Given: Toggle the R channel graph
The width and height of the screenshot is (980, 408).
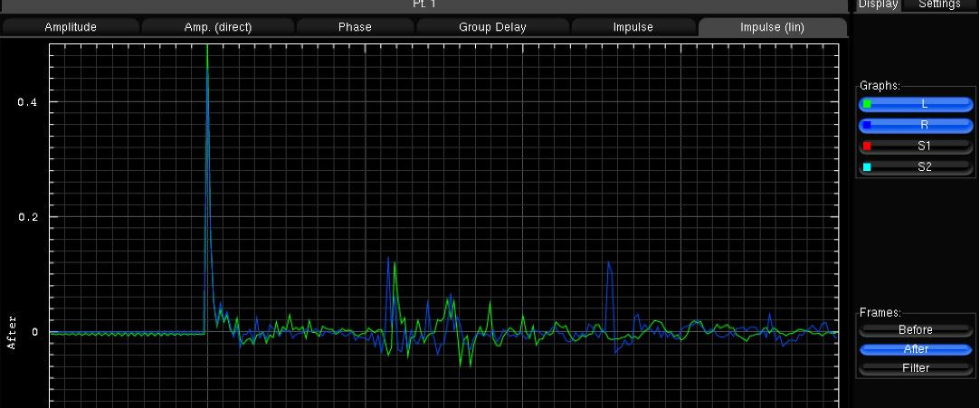Looking at the screenshot, I should coord(923,126).
